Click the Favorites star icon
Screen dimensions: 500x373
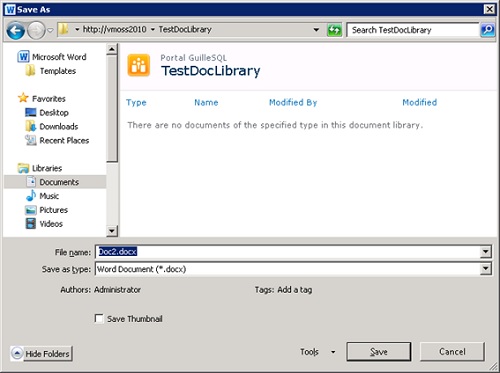pos(23,98)
